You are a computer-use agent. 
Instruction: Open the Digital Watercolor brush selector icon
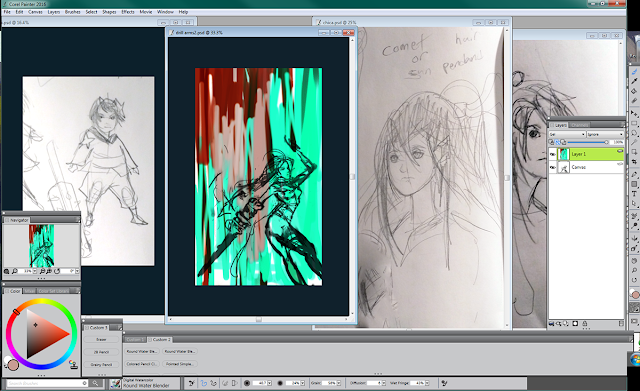click(116, 384)
